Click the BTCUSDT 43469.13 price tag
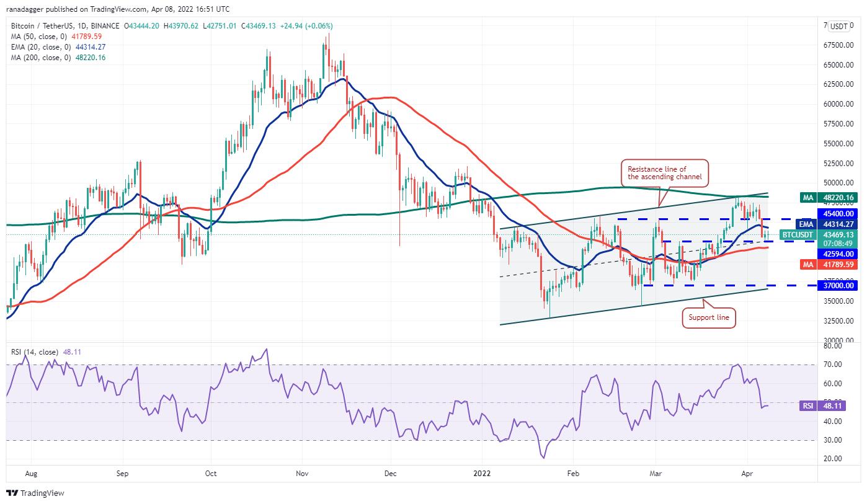 pyautogui.click(x=820, y=239)
